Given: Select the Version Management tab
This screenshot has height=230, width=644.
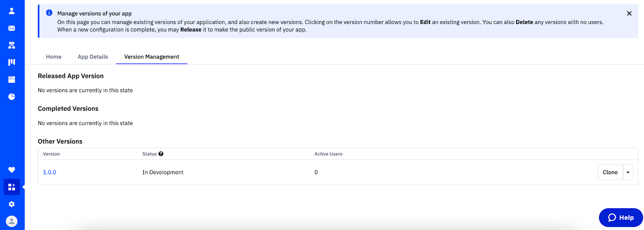Looking at the screenshot, I should [x=151, y=57].
